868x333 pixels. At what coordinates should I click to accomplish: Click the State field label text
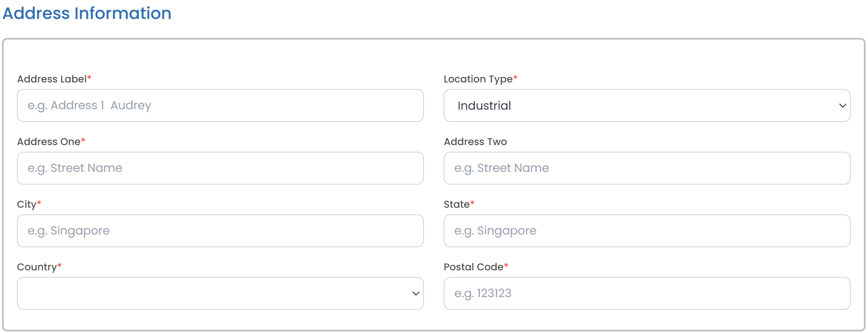[x=456, y=204]
